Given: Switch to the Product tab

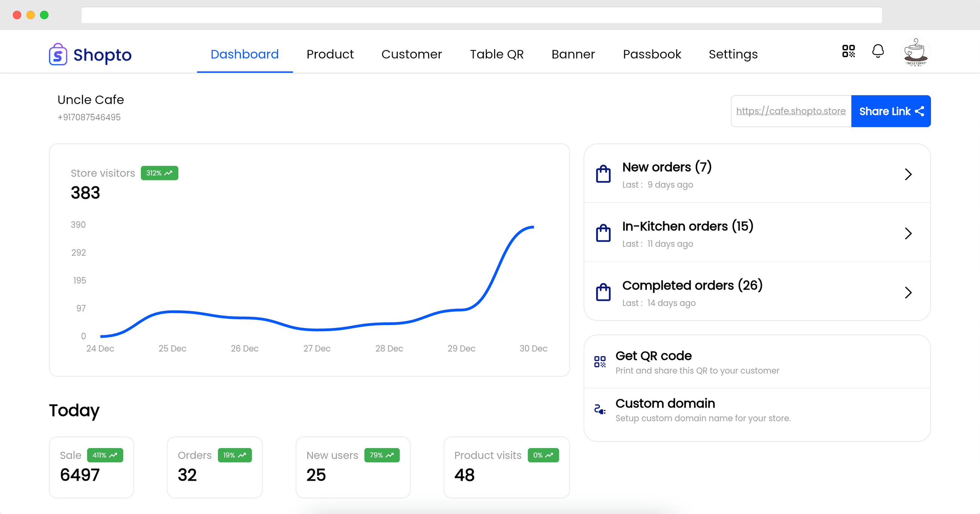Looking at the screenshot, I should coord(330,54).
